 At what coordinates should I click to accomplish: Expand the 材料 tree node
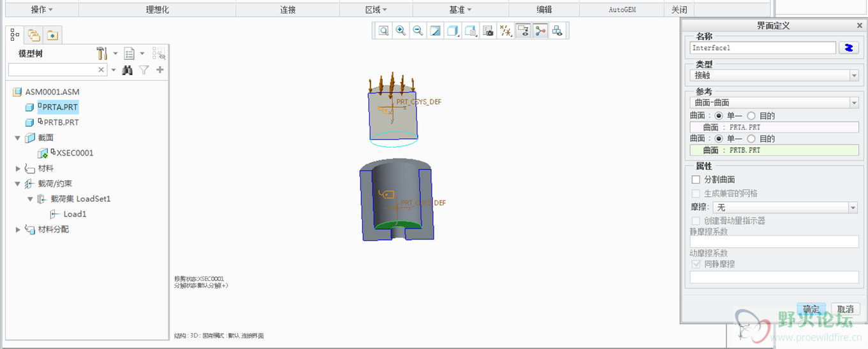pyautogui.click(x=17, y=168)
